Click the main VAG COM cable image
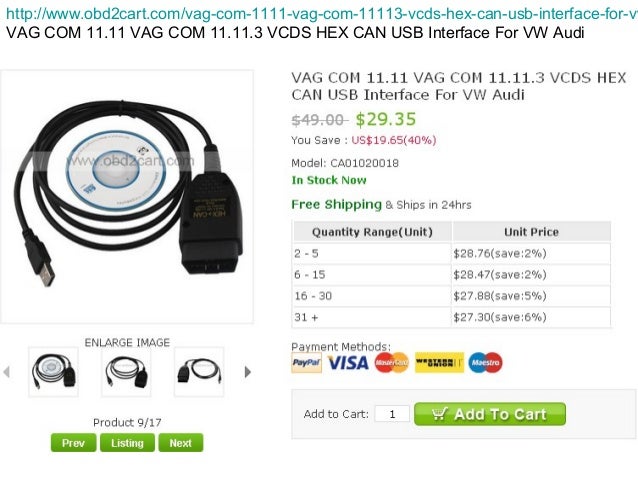638x479 pixels. click(127, 197)
